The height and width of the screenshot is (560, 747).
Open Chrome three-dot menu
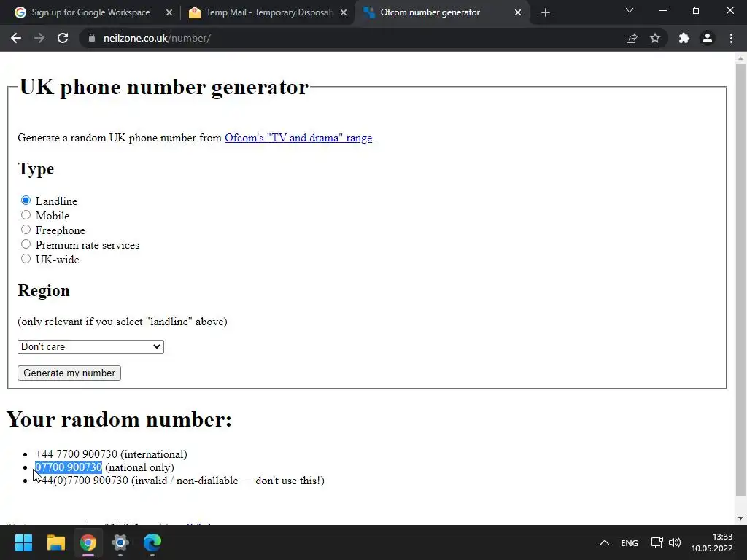pos(731,38)
